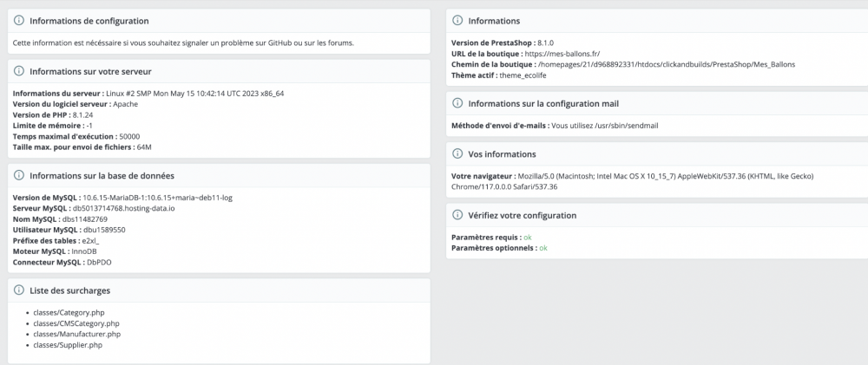Screen dimensions: 868x365
Task: Click the Informations sur la configuration mail heading
Action: [x=543, y=103]
